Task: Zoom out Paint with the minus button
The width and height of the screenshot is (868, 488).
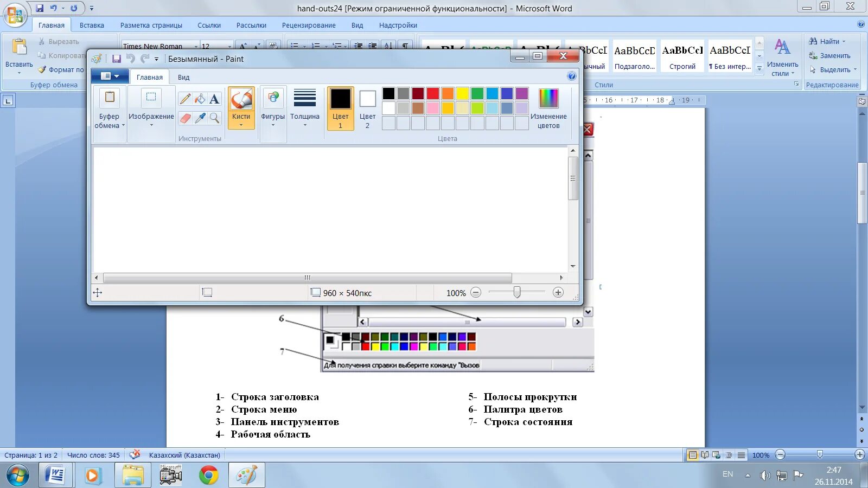Action: coord(476,293)
